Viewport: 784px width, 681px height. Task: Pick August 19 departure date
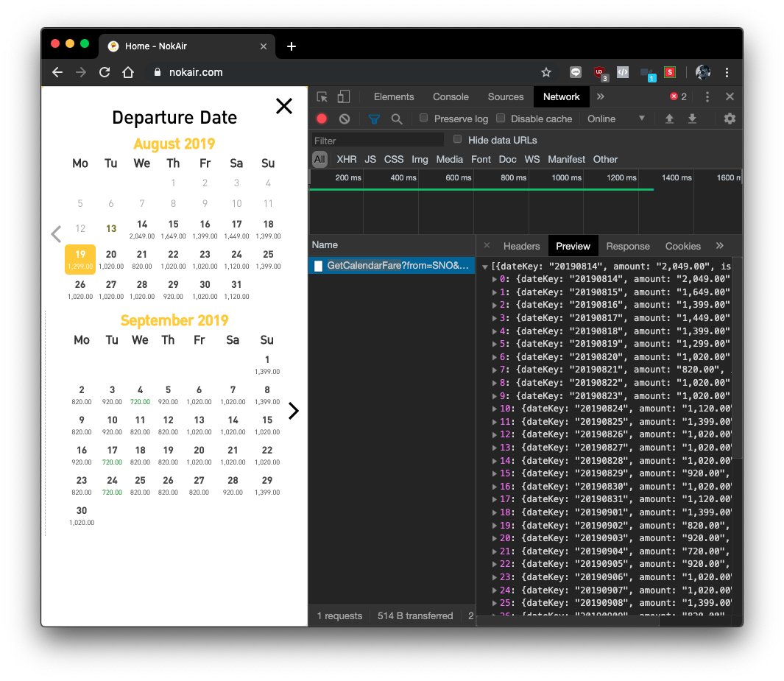(x=80, y=259)
